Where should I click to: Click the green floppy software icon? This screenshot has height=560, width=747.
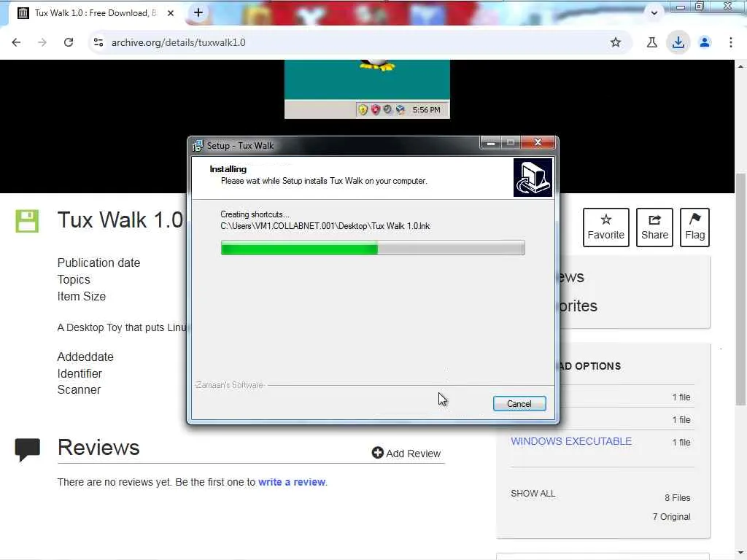tap(27, 221)
